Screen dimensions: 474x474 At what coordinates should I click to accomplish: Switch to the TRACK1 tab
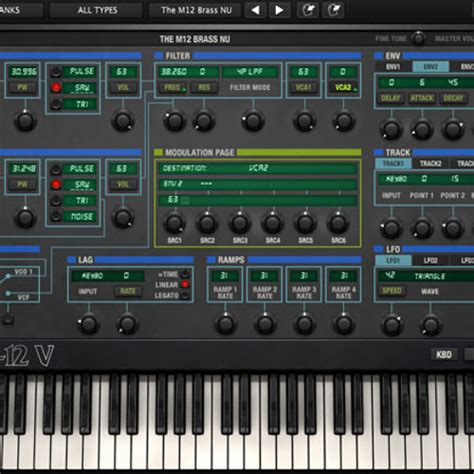pyautogui.click(x=393, y=163)
